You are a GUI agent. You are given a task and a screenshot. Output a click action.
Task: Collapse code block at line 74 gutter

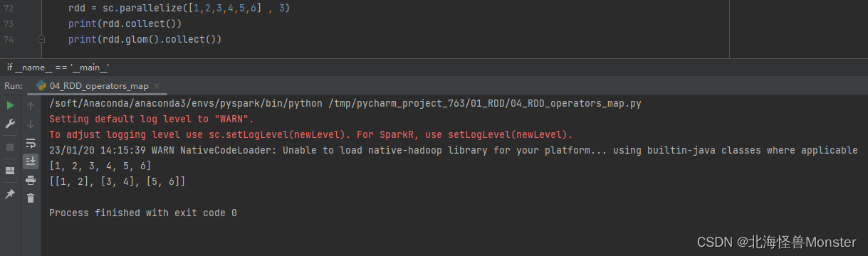pyautogui.click(x=42, y=40)
